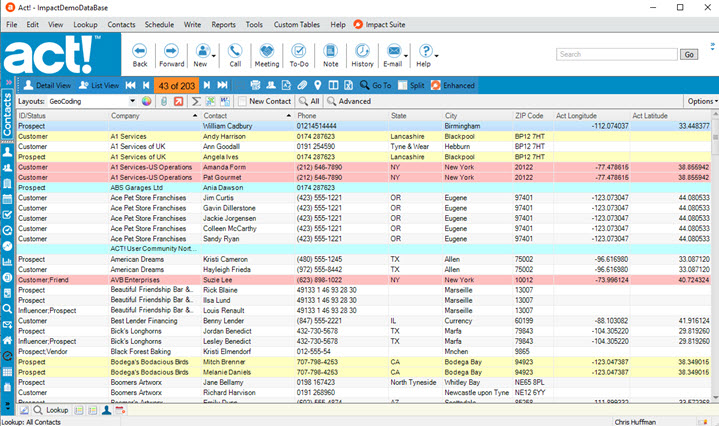Expand more sidebar items chevron at bottom
The height and width of the screenshot is (426, 719).
point(7,405)
